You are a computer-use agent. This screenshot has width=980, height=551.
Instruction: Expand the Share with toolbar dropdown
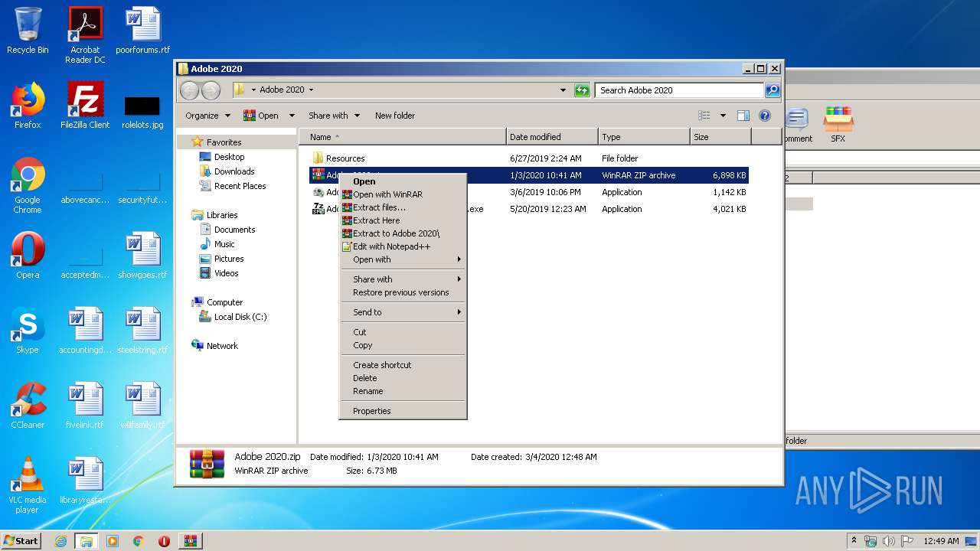[334, 116]
